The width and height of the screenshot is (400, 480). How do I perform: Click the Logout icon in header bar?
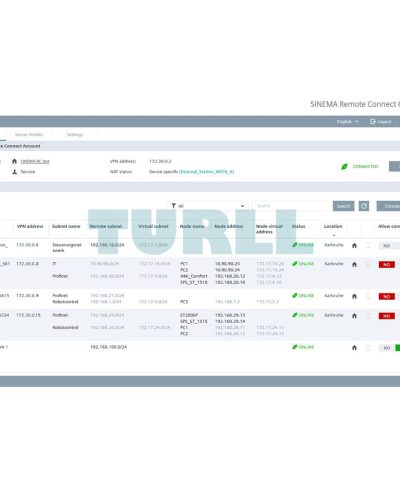coord(373,122)
